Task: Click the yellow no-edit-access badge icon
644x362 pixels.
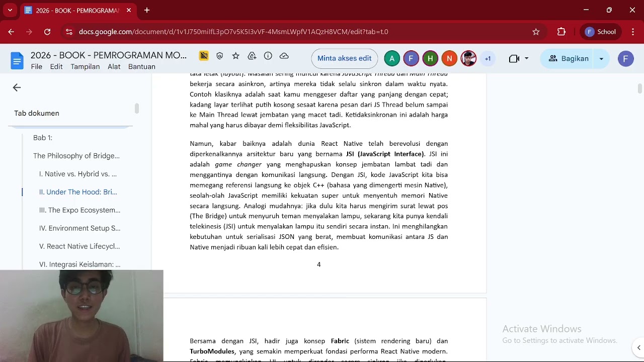Action: point(204,56)
